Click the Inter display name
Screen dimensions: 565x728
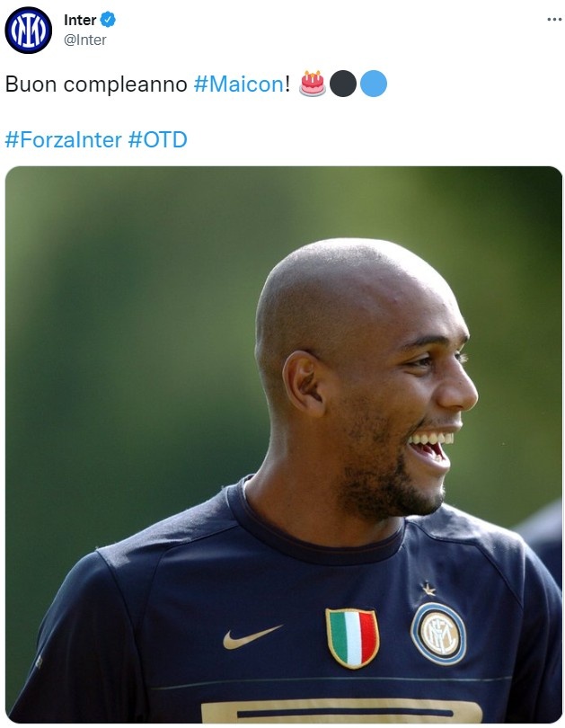[x=80, y=20]
